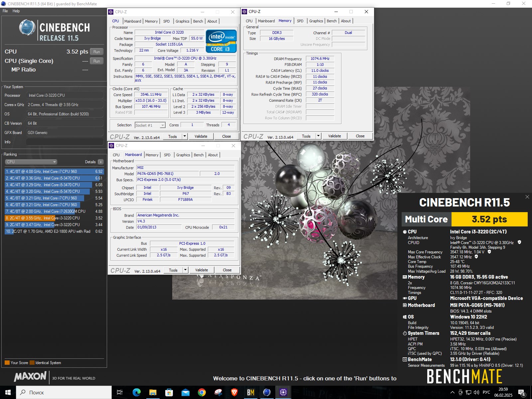
Task: Open File Explorer from the taskbar
Action: point(153,392)
